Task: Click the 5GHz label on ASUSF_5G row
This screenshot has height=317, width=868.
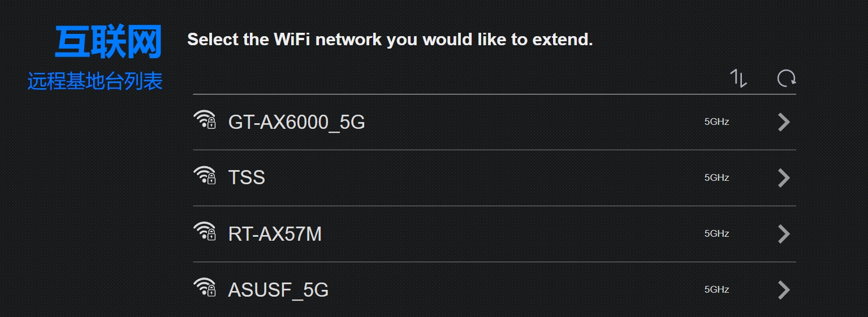Action: click(x=716, y=289)
